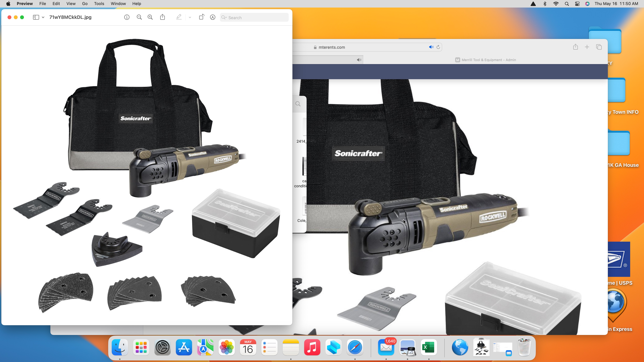This screenshot has width=644, height=362.
Task: Launch Music from the Dock
Action: click(x=312, y=347)
